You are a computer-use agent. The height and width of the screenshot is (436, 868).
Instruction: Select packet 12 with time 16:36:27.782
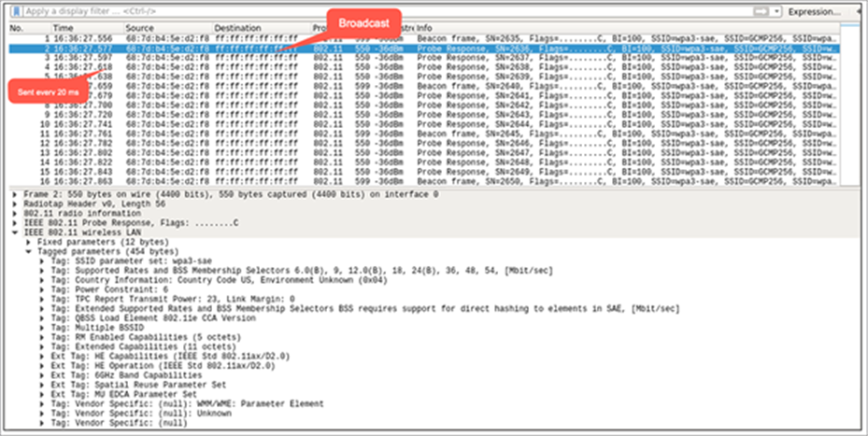tap(424, 143)
